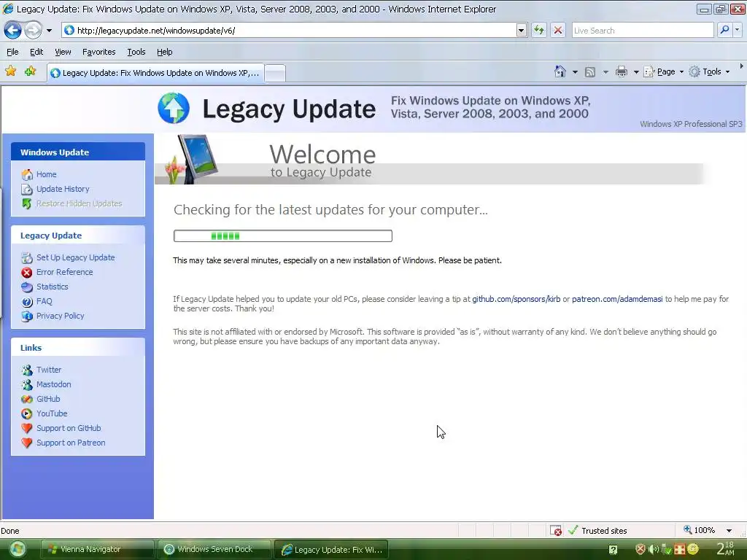Visit github.com/sponsors/kirb link

pos(516,299)
